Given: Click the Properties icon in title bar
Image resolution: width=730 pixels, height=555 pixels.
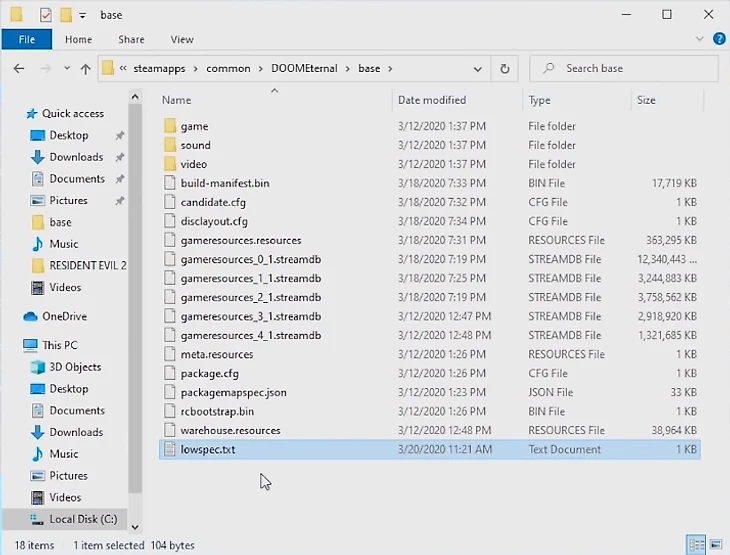Looking at the screenshot, I should pos(45,15).
